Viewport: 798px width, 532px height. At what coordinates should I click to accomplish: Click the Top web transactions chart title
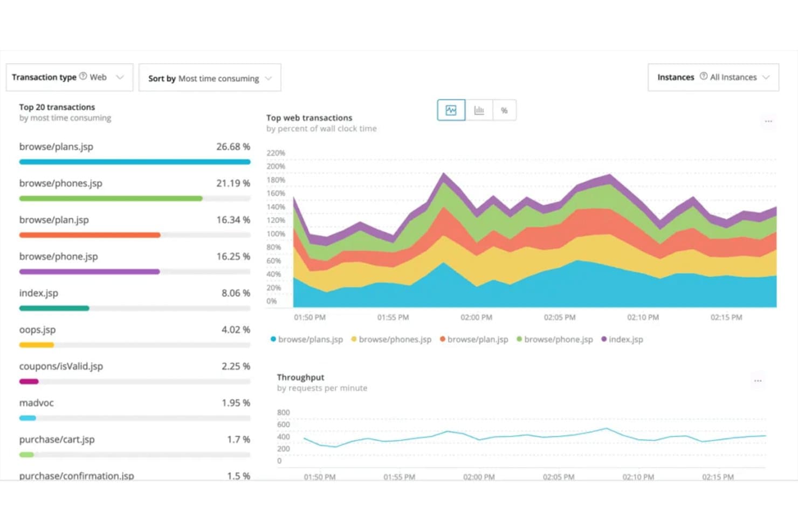click(309, 118)
